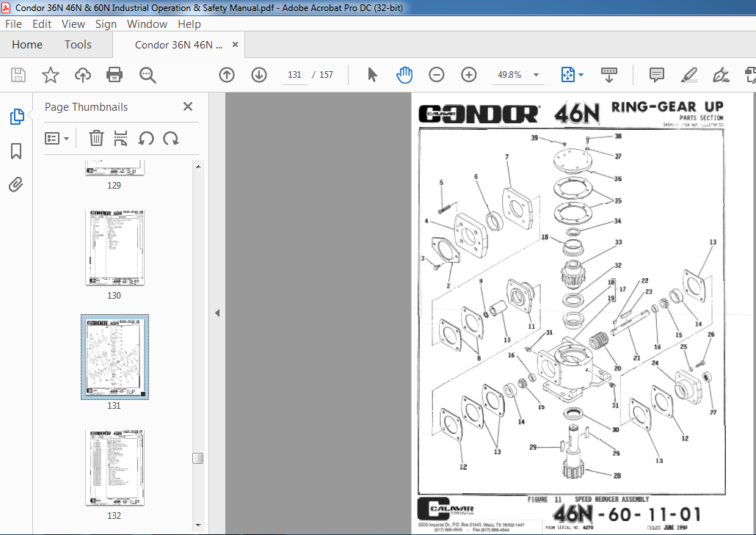Click the Save file icon
Screen dimensions: 756x535
[18, 75]
